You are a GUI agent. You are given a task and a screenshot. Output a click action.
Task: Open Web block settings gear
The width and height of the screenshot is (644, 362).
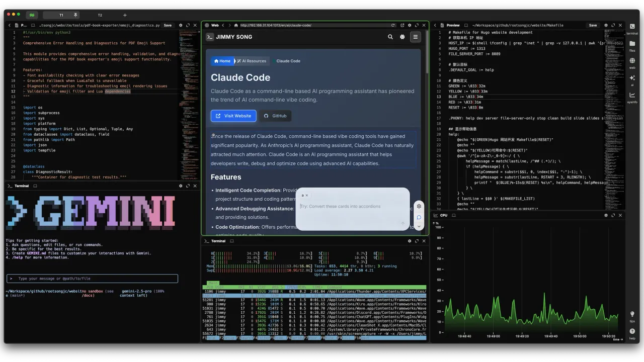[410, 25]
